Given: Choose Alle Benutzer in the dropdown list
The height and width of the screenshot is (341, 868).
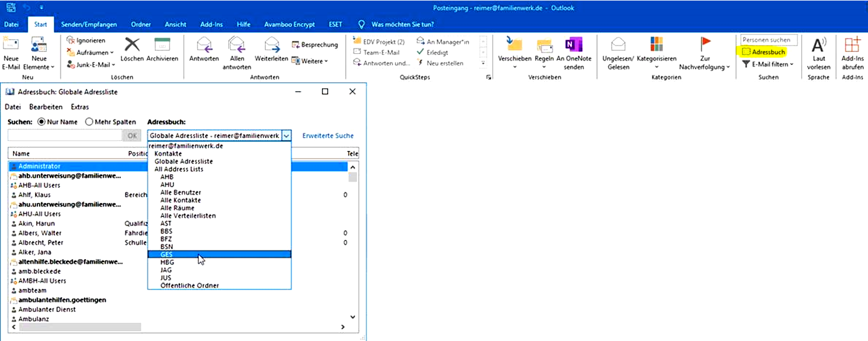Looking at the screenshot, I should pos(180,192).
